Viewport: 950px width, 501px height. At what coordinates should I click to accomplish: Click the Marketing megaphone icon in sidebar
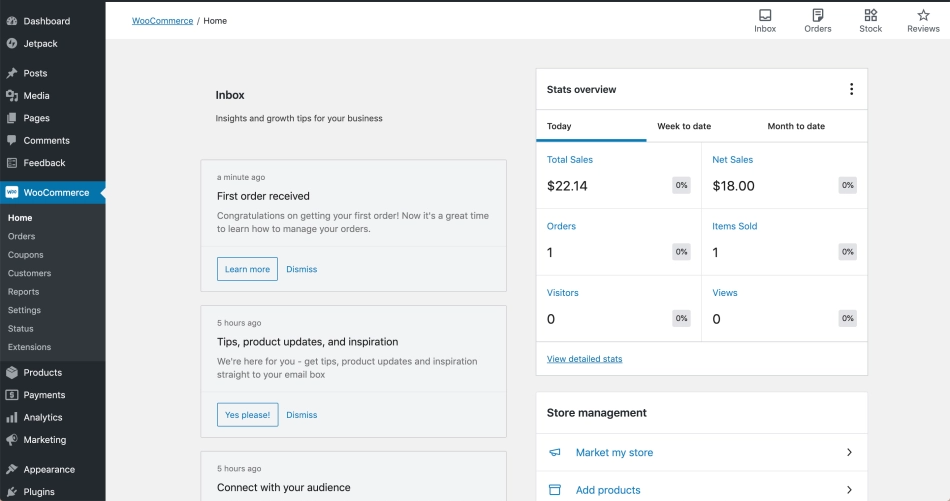click(x=12, y=440)
